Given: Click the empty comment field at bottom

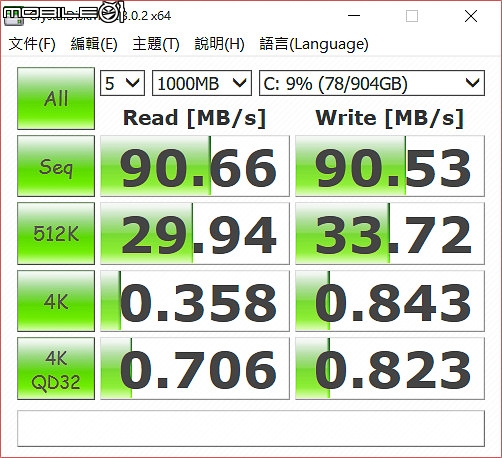Looking at the screenshot, I should click(x=251, y=428).
